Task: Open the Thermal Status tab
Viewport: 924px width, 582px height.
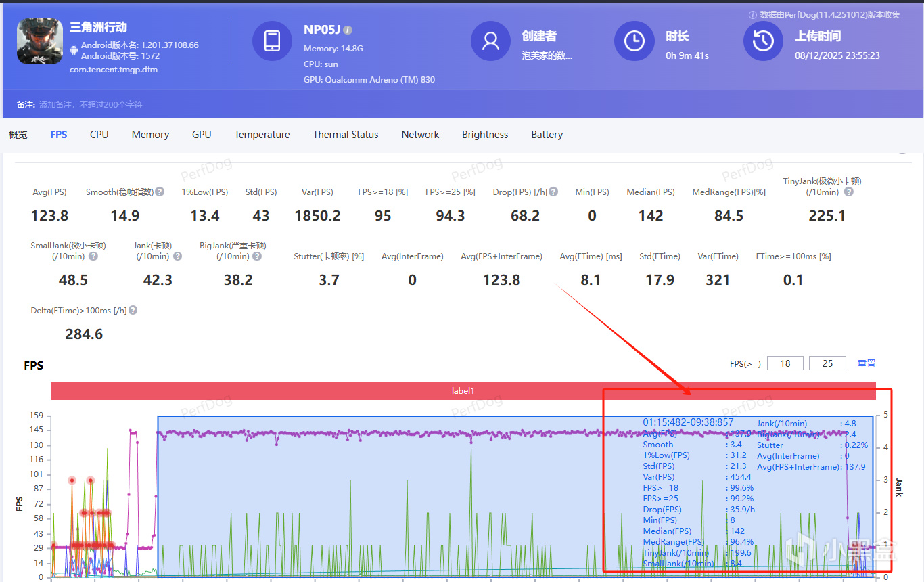Action: coord(345,135)
